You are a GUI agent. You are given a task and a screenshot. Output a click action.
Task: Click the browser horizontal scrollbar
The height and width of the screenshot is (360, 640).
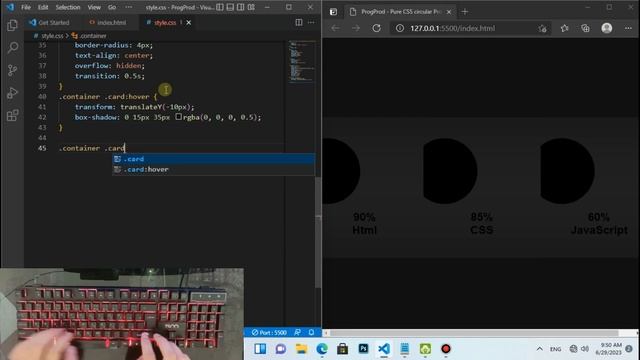click(x=473, y=333)
